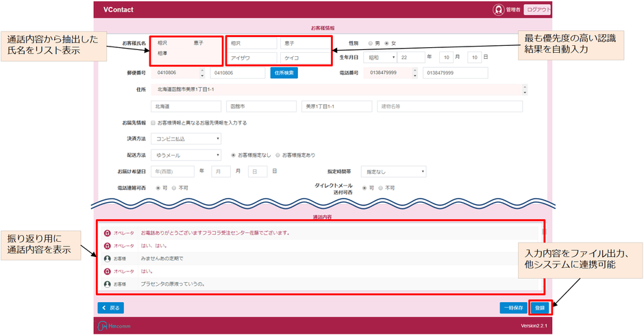
Task: Select the 男 gender radio button
Action: coord(371,42)
